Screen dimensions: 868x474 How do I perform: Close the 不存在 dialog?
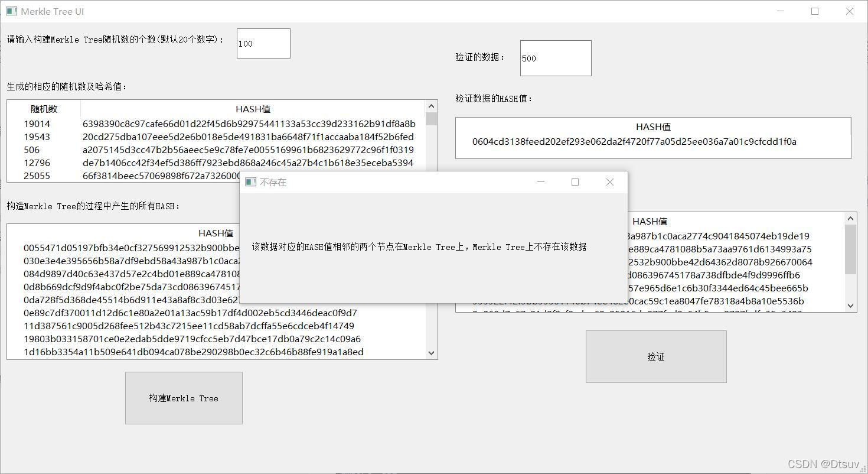coord(610,182)
